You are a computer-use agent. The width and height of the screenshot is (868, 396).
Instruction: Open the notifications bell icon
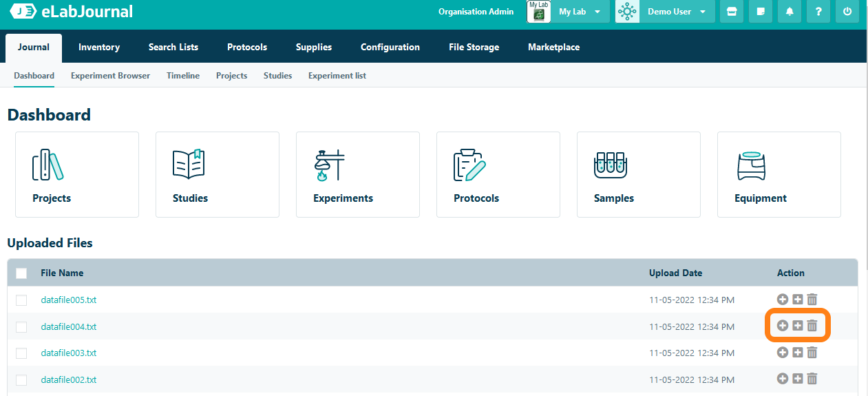point(790,12)
